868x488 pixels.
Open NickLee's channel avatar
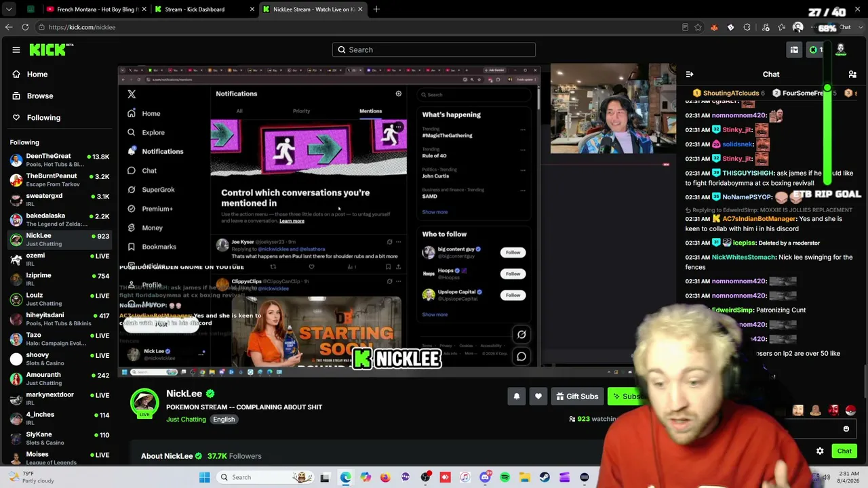coord(144,403)
